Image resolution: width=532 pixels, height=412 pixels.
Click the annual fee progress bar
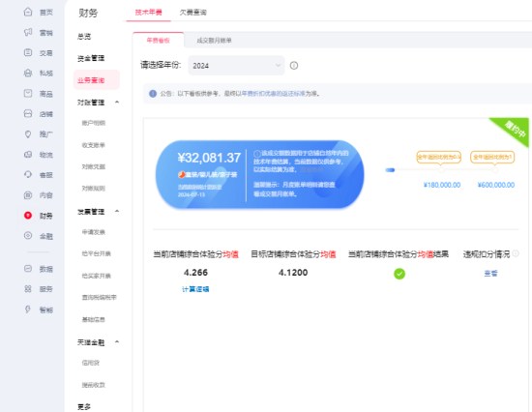442,169
